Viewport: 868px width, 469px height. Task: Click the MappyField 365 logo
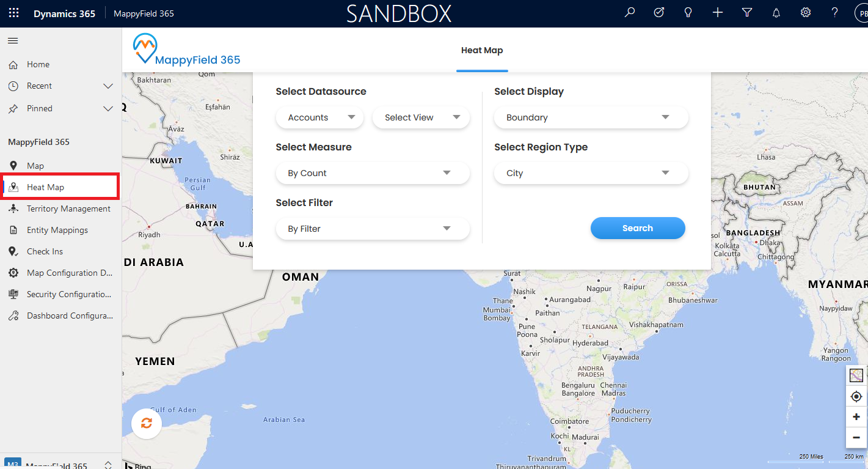pos(187,50)
